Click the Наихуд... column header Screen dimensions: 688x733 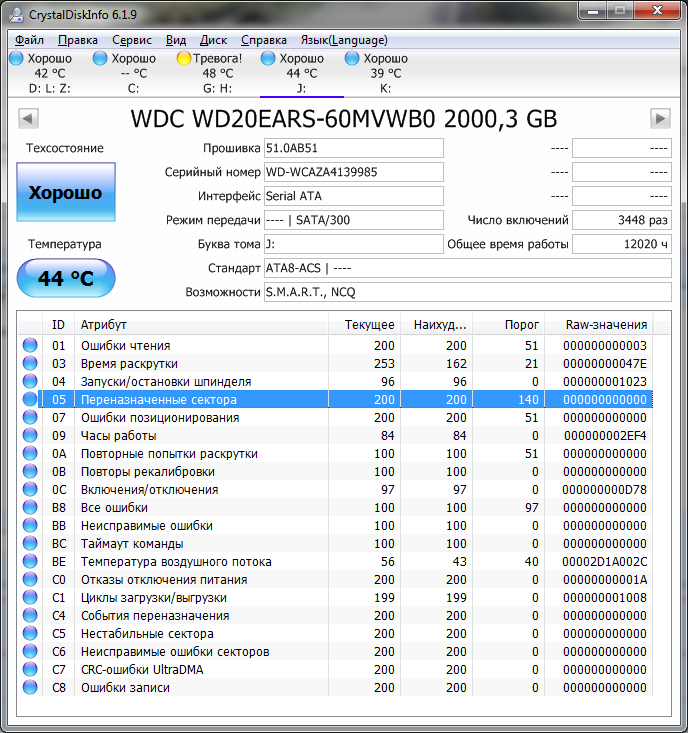click(x=437, y=325)
